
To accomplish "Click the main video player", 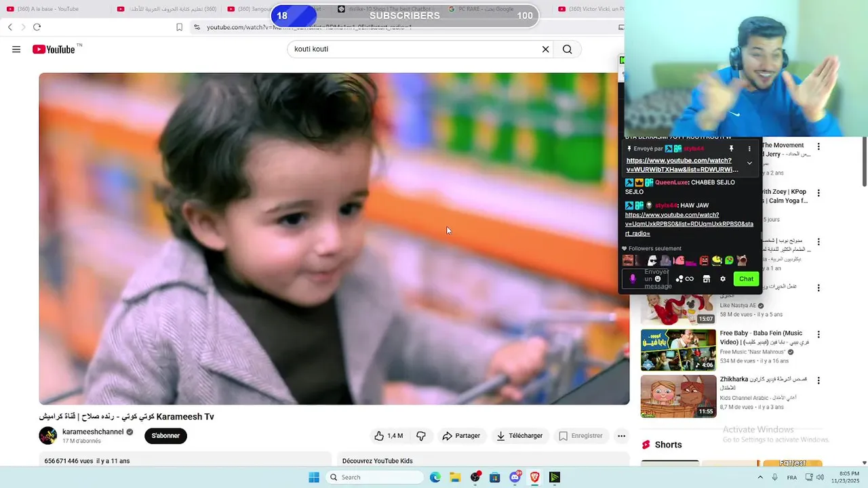I will point(334,239).
